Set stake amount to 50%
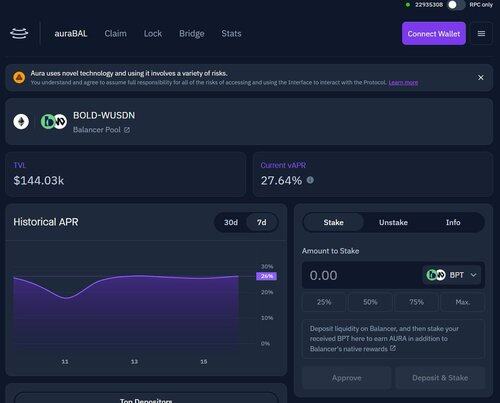Image resolution: width=500 pixels, height=403 pixels. (x=370, y=302)
